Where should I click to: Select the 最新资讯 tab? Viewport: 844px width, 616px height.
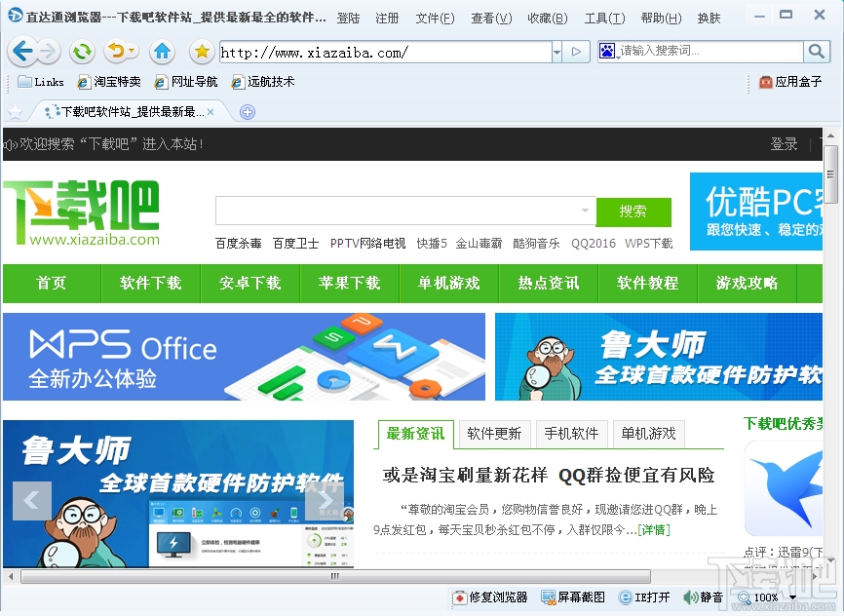pos(415,434)
